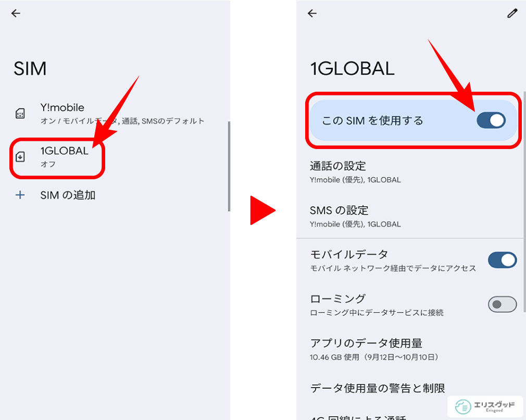This screenshot has width=526, height=420.
Task: Open the Y!mobile SIM entry
Action: pos(115,114)
